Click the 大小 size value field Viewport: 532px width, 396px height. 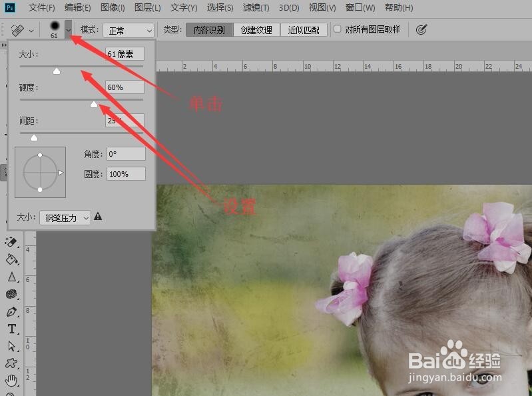(x=125, y=53)
